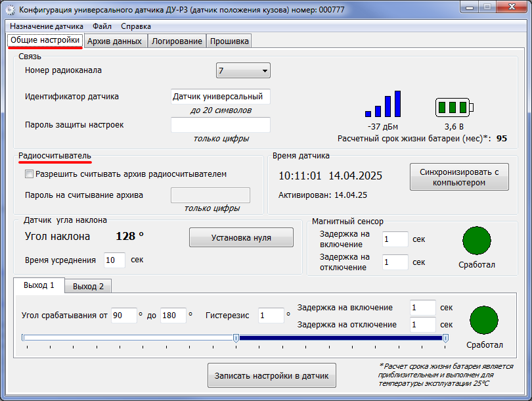
Task: Click the sensor time 10:11:01 14.04.2025
Action: (330, 176)
